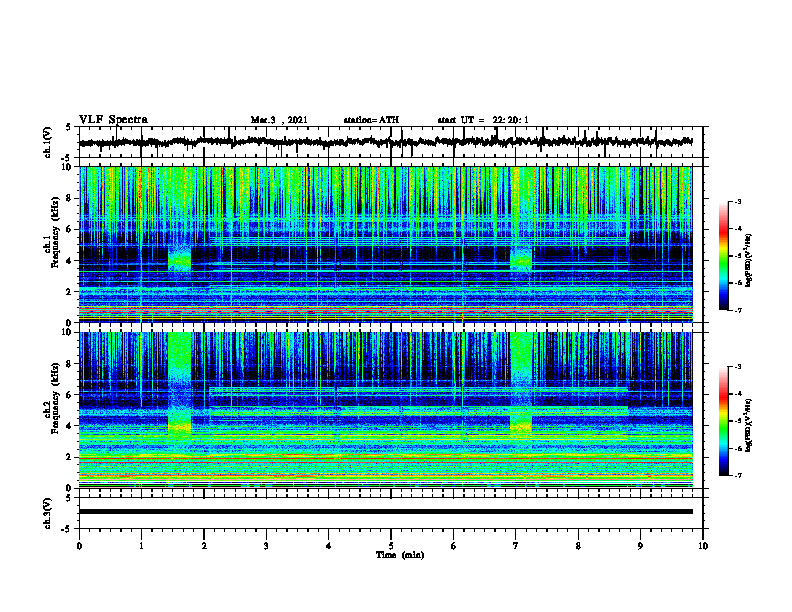
Task: Click the "-3" tick on ch.2 colorbar
Action: coord(737,367)
